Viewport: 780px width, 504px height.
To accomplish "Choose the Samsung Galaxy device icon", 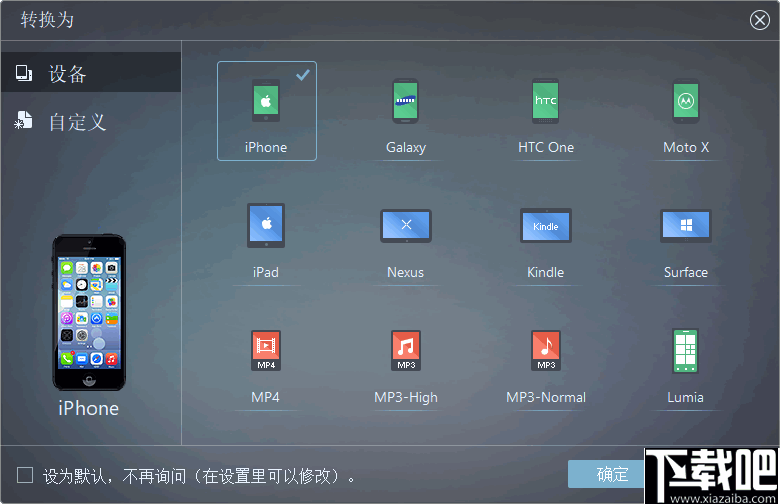I will [405, 101].
